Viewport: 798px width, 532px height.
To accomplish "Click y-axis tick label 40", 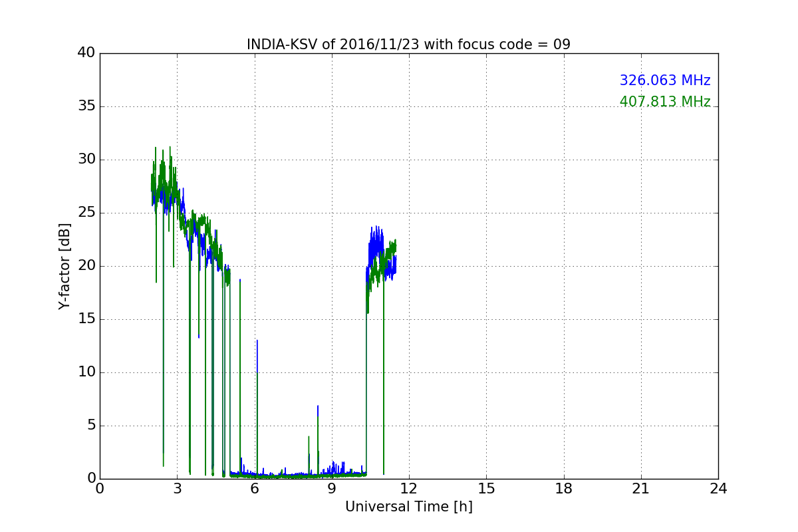I will pos(86,53).
